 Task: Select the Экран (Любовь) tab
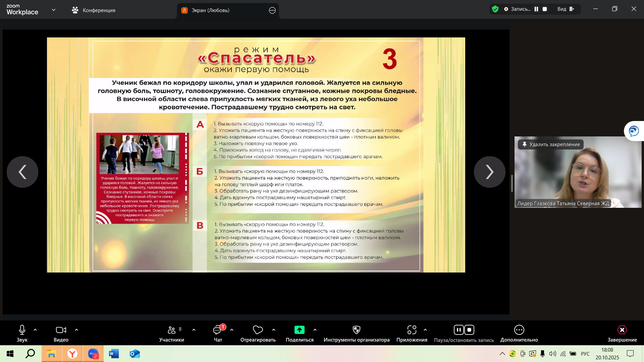210,10
